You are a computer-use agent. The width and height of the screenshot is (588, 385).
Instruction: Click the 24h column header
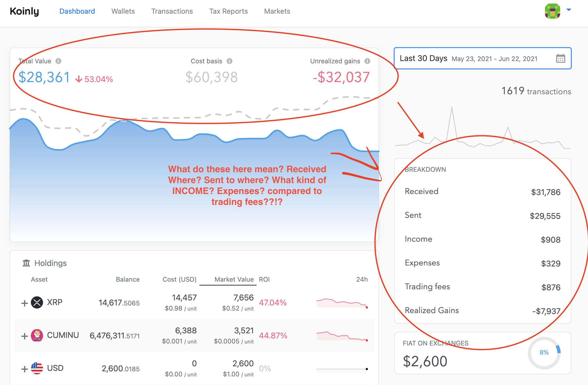click(x=362, y=279)
